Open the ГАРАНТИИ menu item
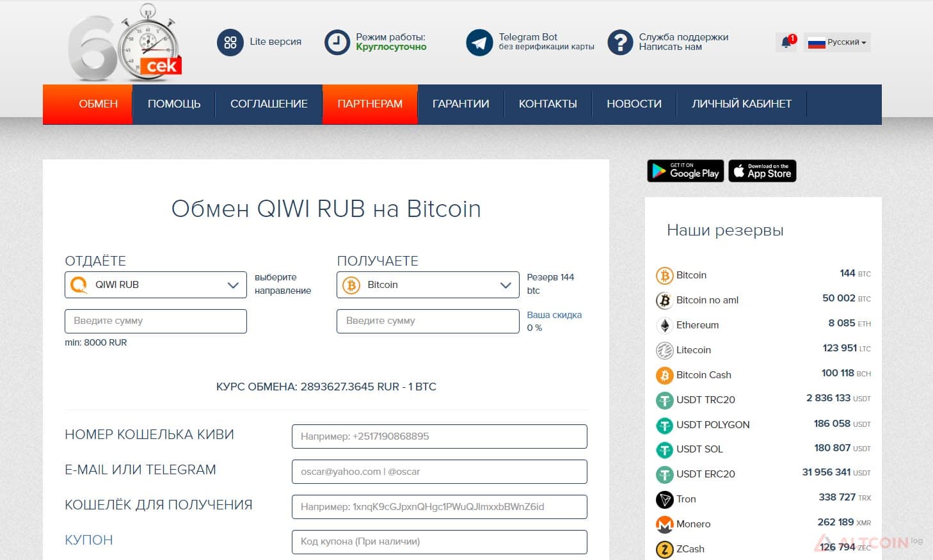 tap(461, 104)
